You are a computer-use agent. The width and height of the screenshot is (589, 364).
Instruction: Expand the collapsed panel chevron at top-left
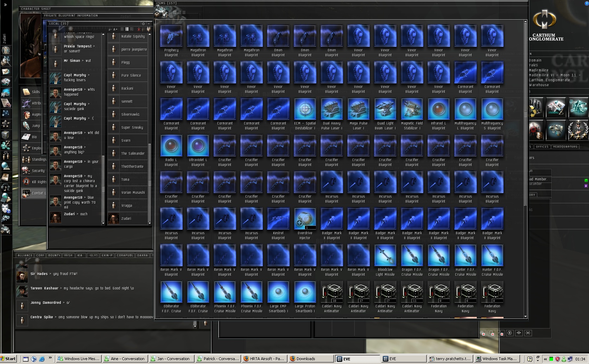[5, 5]
